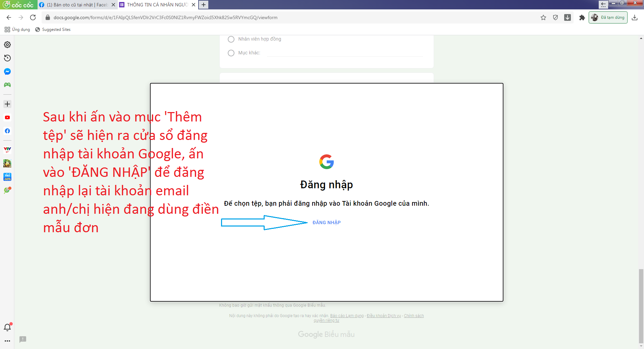644x349 pixels.
Task: Add a new sidebar shortcut with plus
Action: point(7,104)
